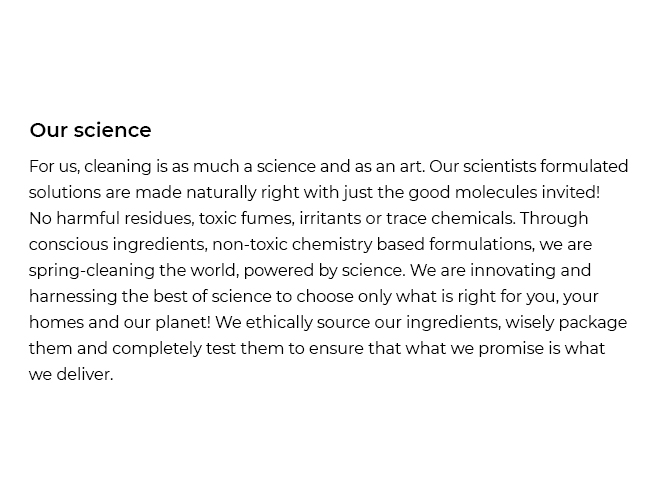Click the word 'molecules'

[x=496, y=192]
